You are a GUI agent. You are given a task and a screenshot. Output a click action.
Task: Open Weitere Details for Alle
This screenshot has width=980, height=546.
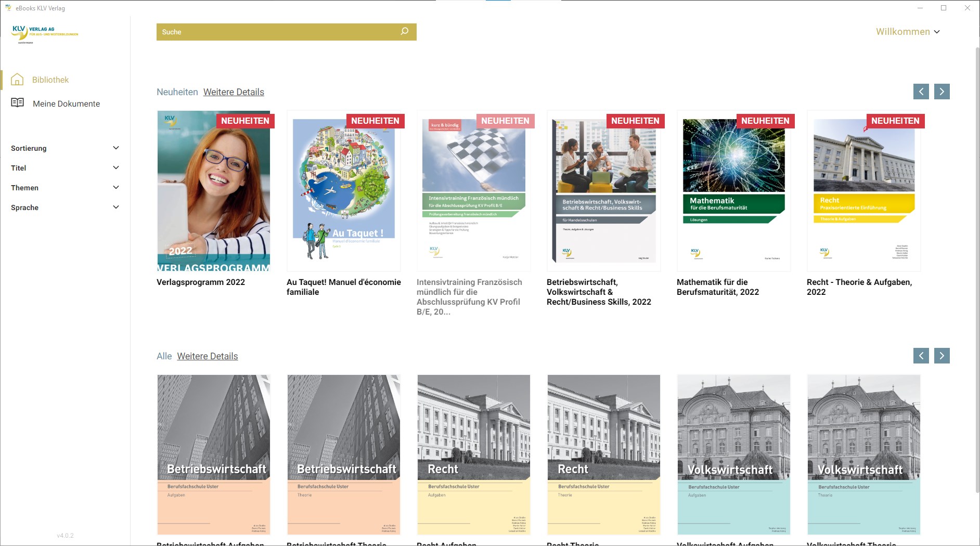click(x=208, y=356)
